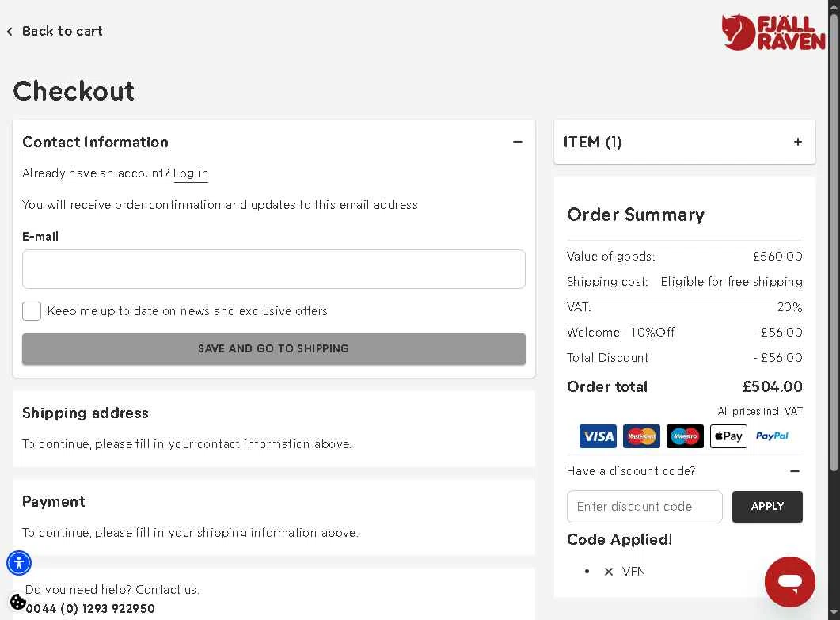The height and width of the screenshot is (620, 840).
Task: Click the Eligible for free shipping text
Action: coord(732,282)
